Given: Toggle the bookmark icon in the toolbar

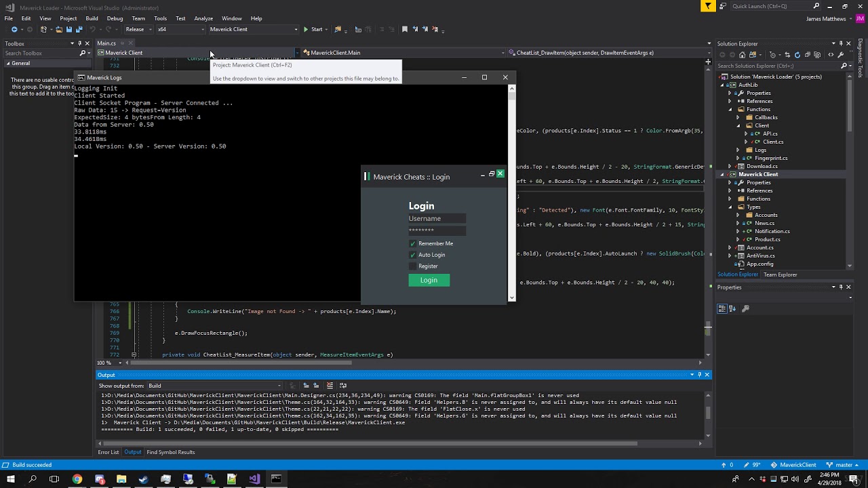Looking at the screenshot, I should click(x=405, y=29).
